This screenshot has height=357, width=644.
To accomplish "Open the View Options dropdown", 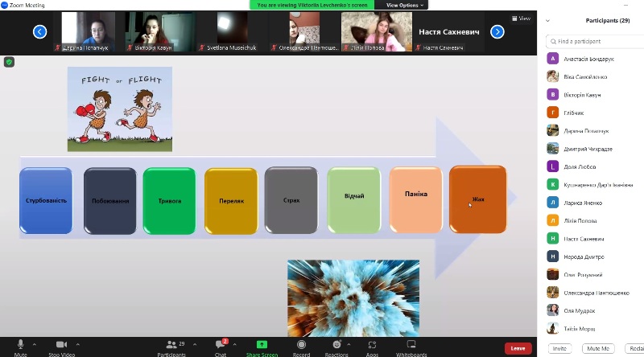I will coord(405,5).
